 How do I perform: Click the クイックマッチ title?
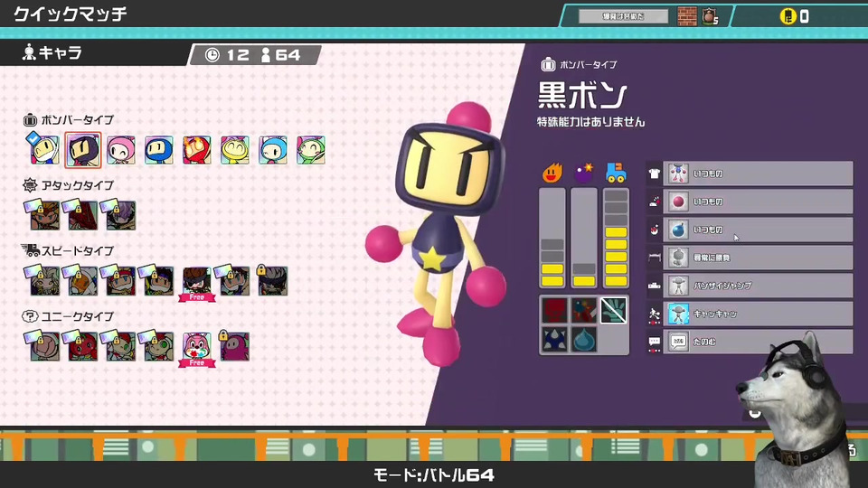click(71, 14)
